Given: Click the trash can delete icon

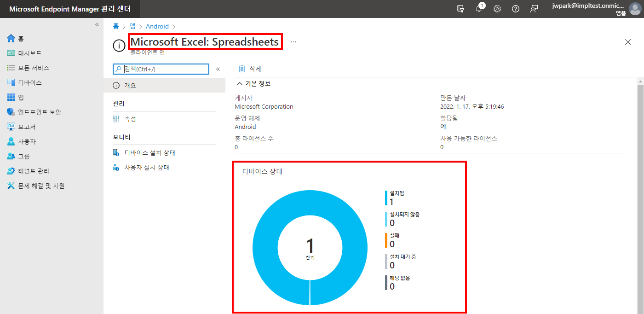Looking at the screenshot, I should coord(241,69).
